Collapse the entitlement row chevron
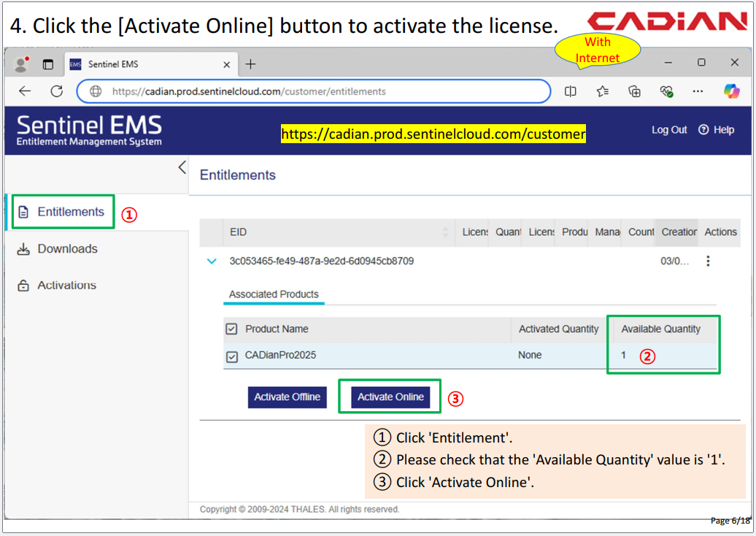Viewport: 756px width, 536px height. (212, 261)
